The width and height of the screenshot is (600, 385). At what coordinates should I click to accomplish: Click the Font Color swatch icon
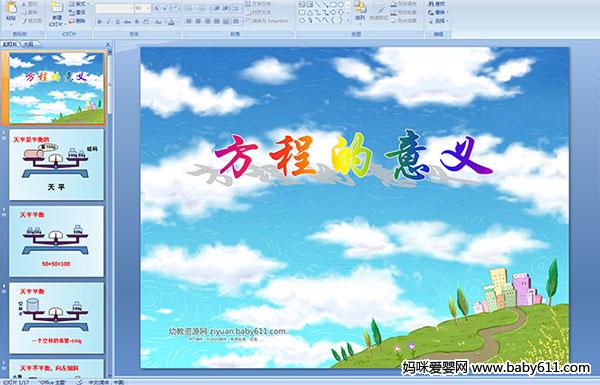[171, 22]
